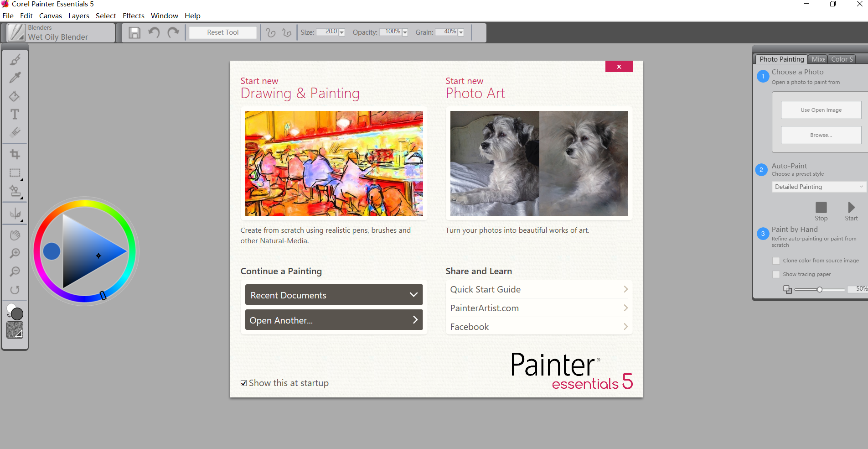Image resolution: width=868 pixels, height=449 pixels.
Task: Open the Edit menu
Action: (x=26, y=16)
